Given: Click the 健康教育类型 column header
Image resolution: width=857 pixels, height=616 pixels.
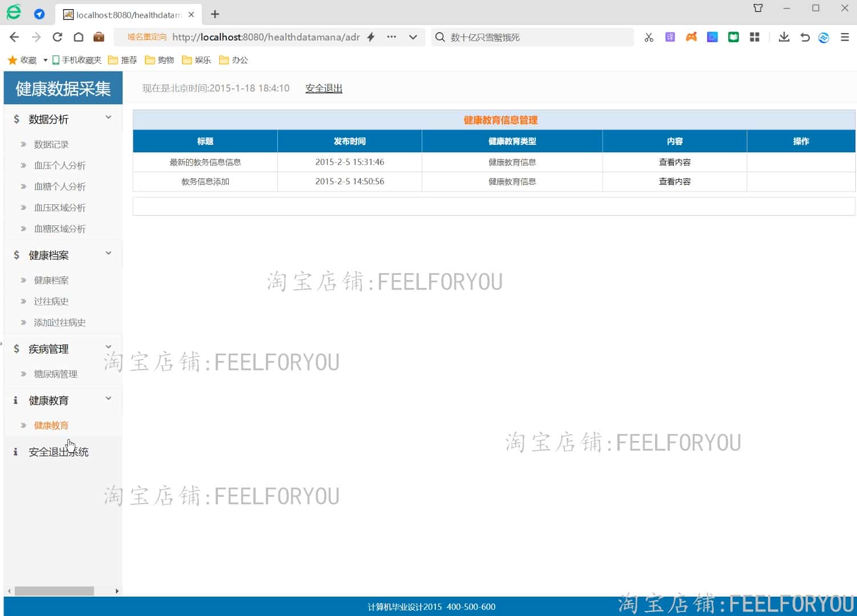Looking at the screenshot, I should (x=512, y=141).
